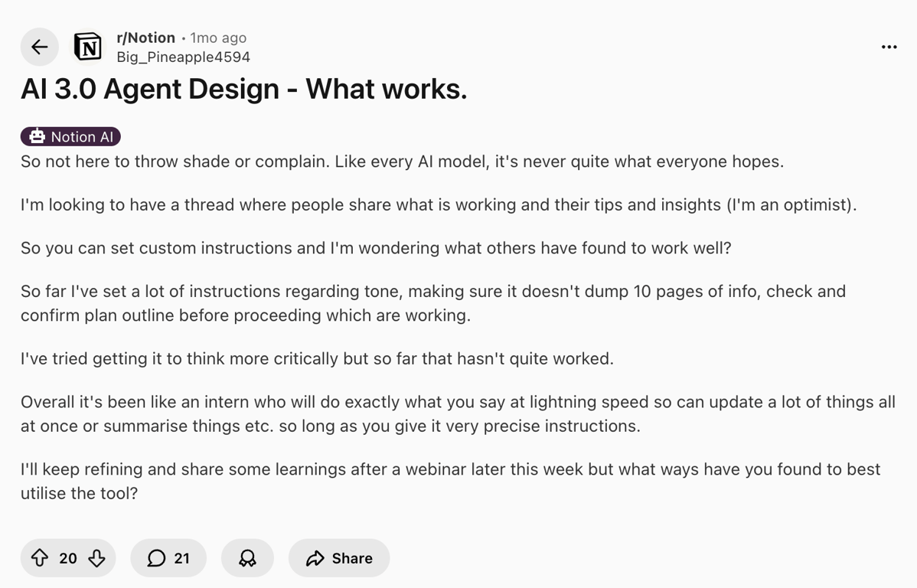Click the 21 comment count
The height and width of the screenshot is (588, 917).
point(180,558)
